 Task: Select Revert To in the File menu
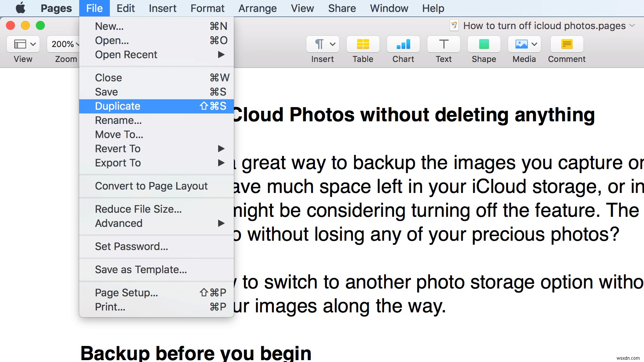[118, 149]
